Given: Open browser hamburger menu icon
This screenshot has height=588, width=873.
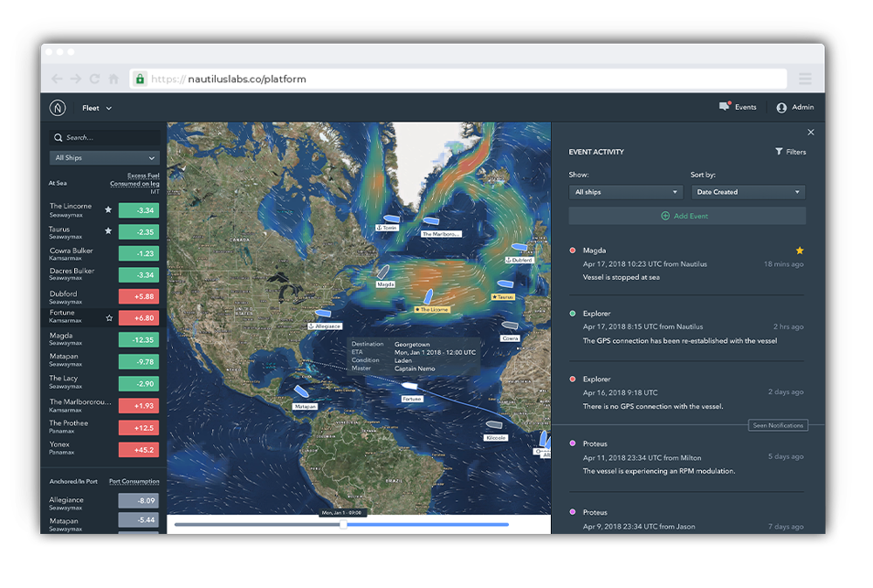Looking at the screenshot, I should [805, 79].
